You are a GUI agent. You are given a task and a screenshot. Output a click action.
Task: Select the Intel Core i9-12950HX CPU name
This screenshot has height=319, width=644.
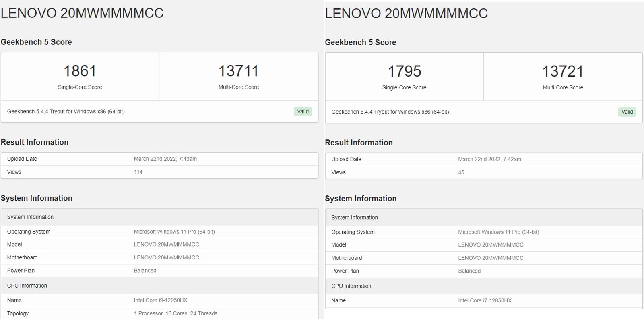pos(160,300)
